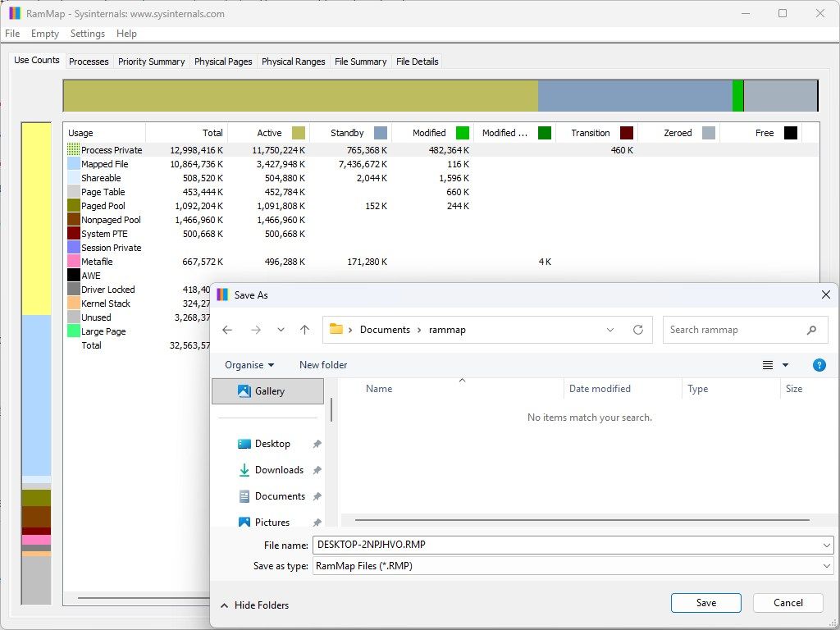Create a New folder
Image resolution: width=840 pixels, height=630 pixels.
(323, 365)
